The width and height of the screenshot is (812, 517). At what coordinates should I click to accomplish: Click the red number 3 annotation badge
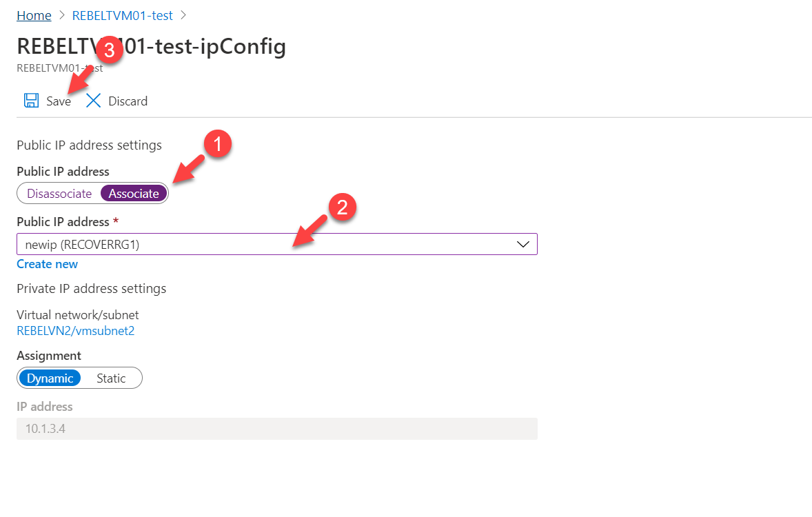pyautogui.click(x=110, y=50)
